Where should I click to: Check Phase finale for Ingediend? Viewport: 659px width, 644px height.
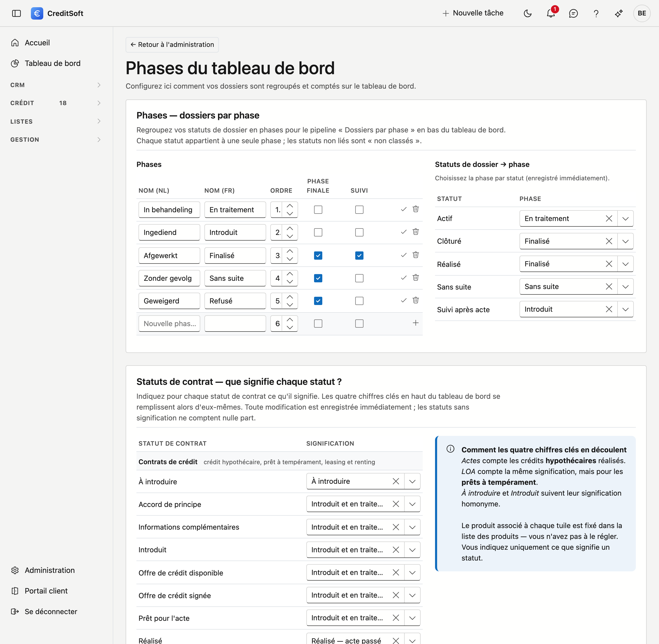pos(318,232)
